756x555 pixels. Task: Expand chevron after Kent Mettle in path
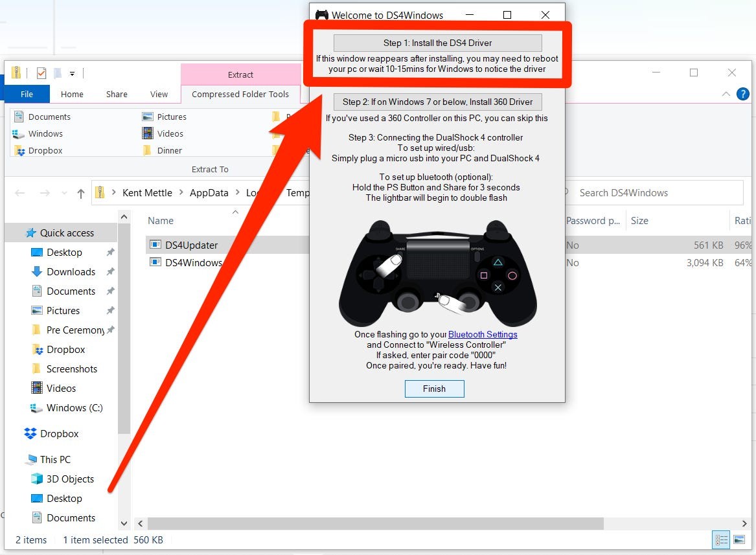point(181,192)
